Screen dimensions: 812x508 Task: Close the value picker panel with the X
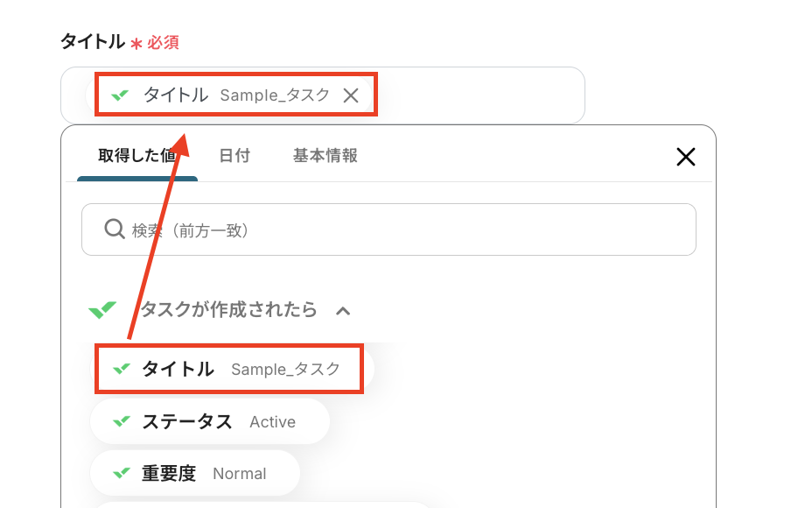(685, 157)
